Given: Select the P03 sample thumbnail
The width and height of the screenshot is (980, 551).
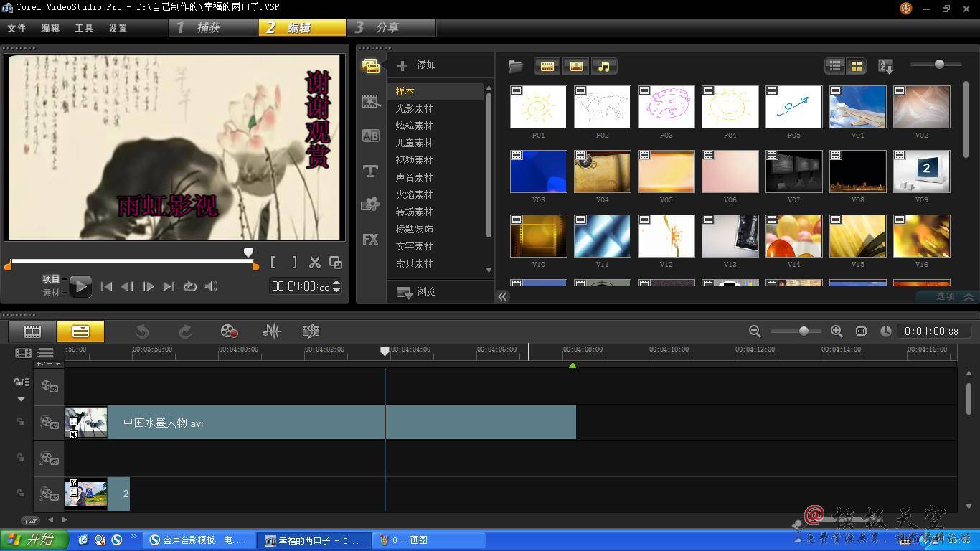Looking at the screenshot, I should click(666, 107).
